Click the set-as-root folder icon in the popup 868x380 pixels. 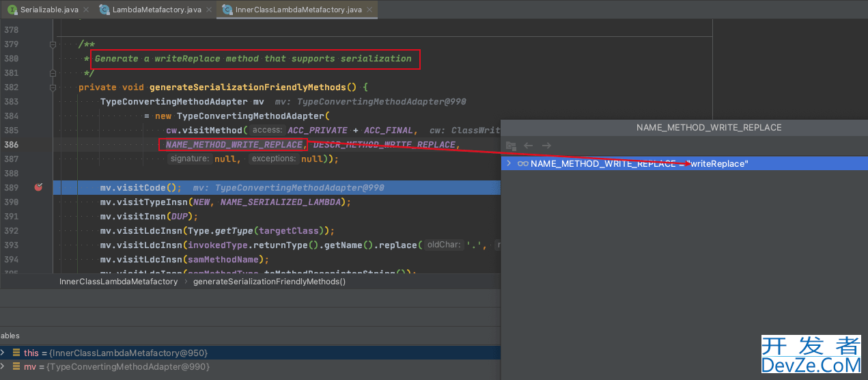(x=511, y=146)
